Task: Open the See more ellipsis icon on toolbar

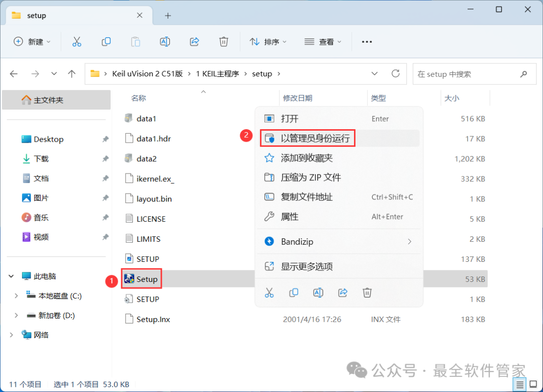Action: pyautogui.click(x=367, y=42)
